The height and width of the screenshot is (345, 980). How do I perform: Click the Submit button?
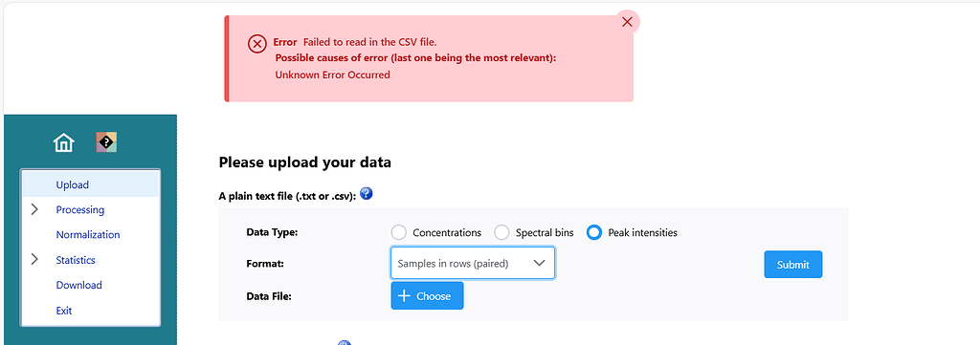tap(793, 265)
